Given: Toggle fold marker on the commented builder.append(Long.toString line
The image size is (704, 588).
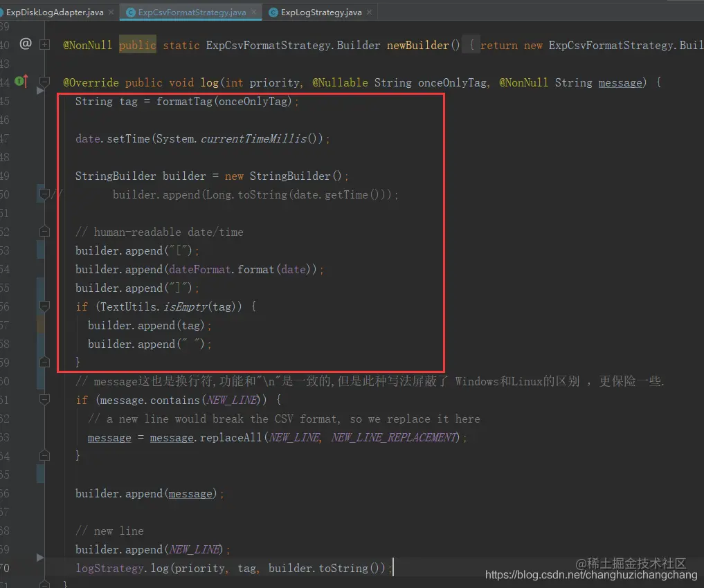Looking at the screenshot, I should coord(44,194).
